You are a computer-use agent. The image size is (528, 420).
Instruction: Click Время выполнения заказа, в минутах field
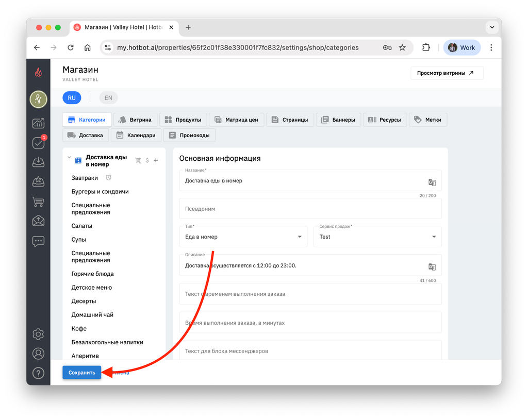(310, 323)
